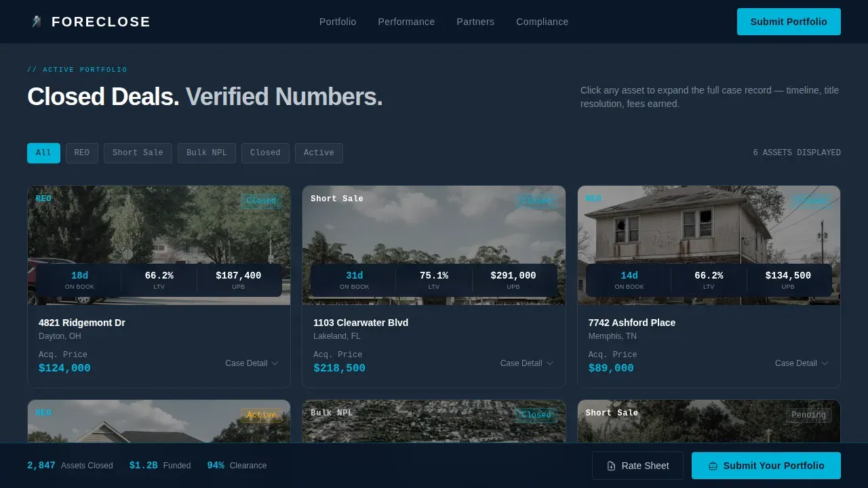868x488 pixels.
Task: Show only Active assets
Action: [x=319, y=153]
